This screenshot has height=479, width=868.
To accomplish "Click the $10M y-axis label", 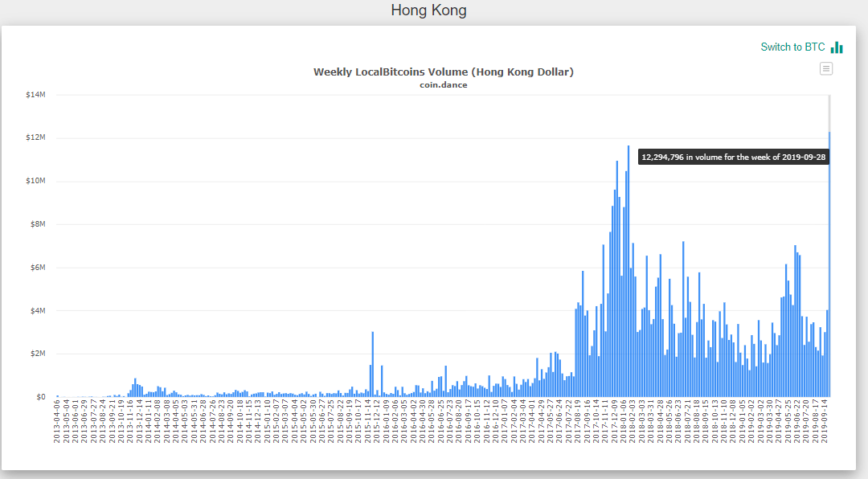I will tap(35, 181).
